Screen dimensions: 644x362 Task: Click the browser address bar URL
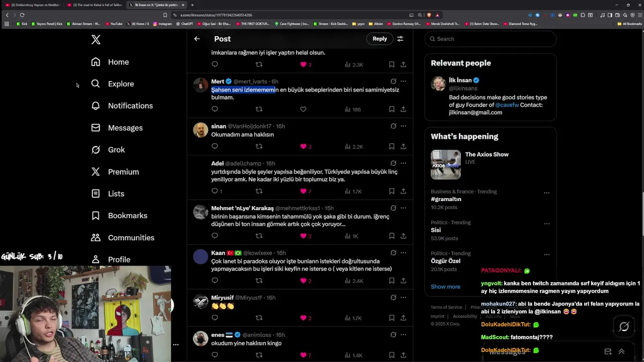pyautogui.click(x=216, y=15)
